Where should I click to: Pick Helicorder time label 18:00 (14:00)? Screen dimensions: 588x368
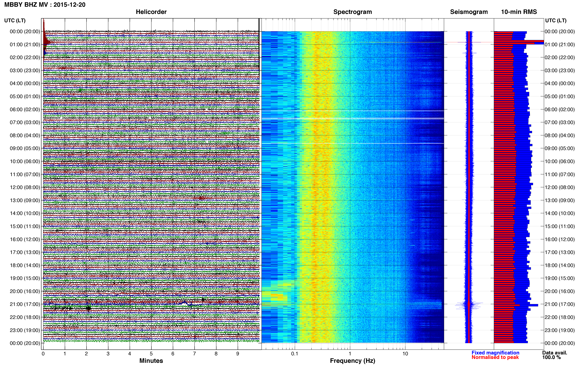click(25, 265)
